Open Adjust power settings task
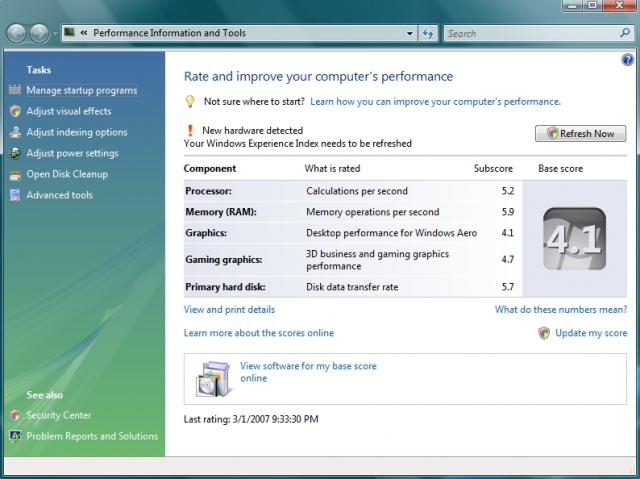This screenshot has height=479, width=640. coord(72,153)
